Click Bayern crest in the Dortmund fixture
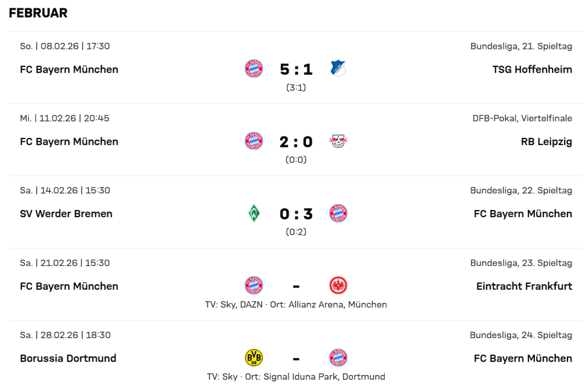The width and height of the screenshot is (585, 392). click(x=338, y=358)
